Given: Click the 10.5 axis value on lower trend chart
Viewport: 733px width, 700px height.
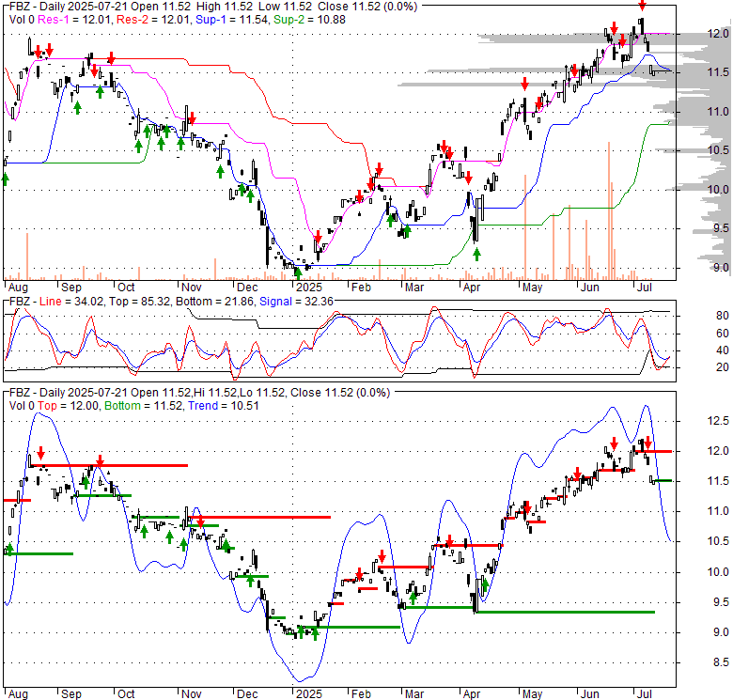Looking at the screenshot, I should (718, 541).
